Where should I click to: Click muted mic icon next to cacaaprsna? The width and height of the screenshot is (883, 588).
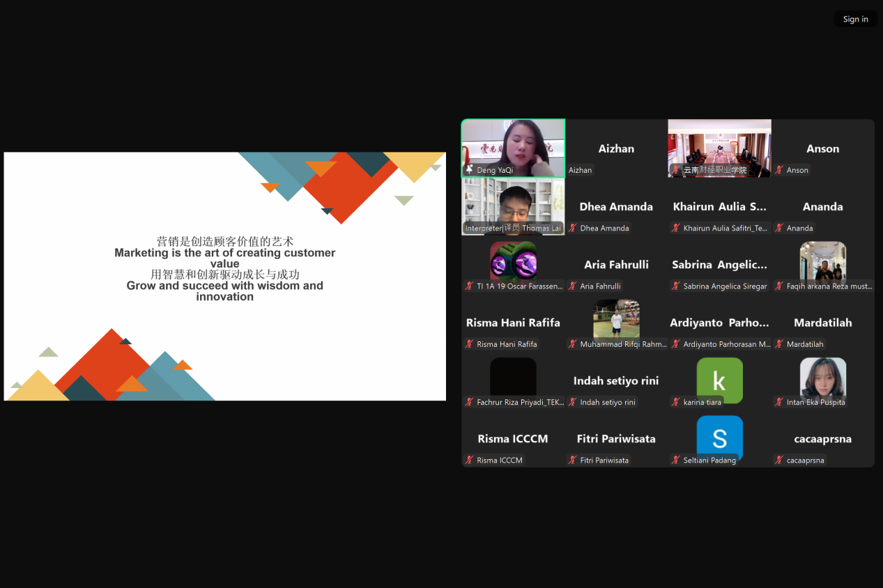point(780,460)
